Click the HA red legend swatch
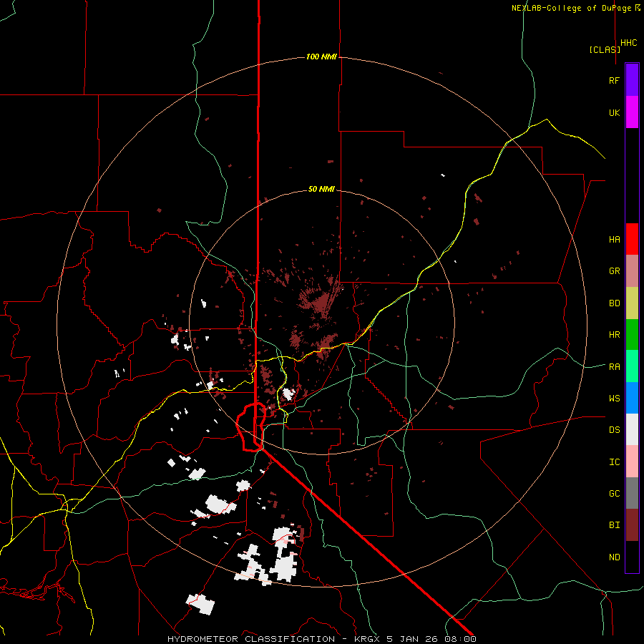 tap(632, 239)
